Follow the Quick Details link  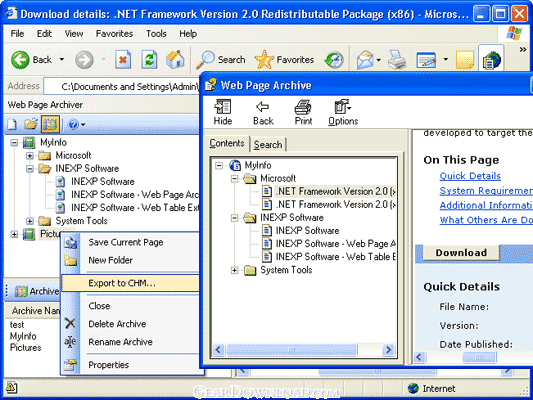point(470,176)
